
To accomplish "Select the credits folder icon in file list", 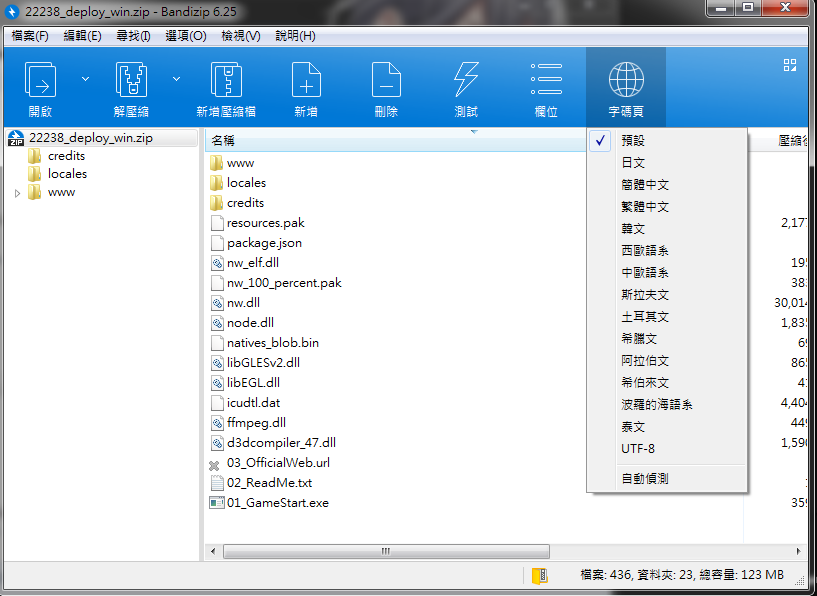I will pyautogui.click(x=217, y=203).
